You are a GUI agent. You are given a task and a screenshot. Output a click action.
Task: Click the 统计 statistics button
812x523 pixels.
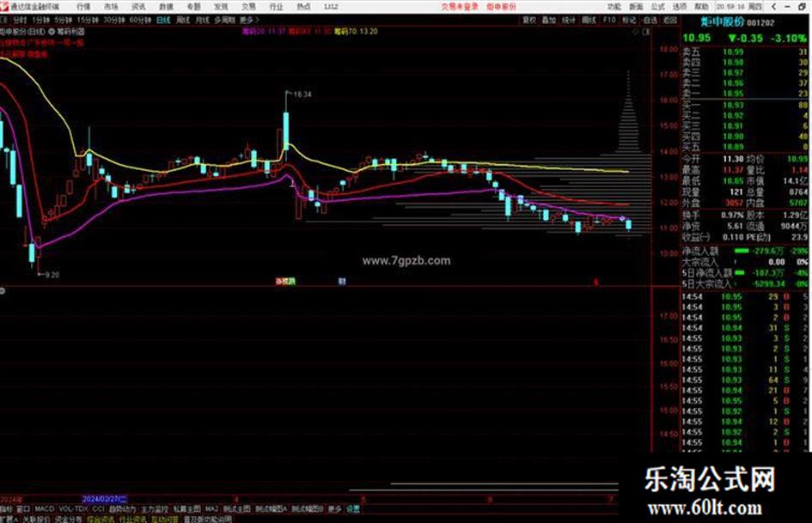[x=569, y=21]
